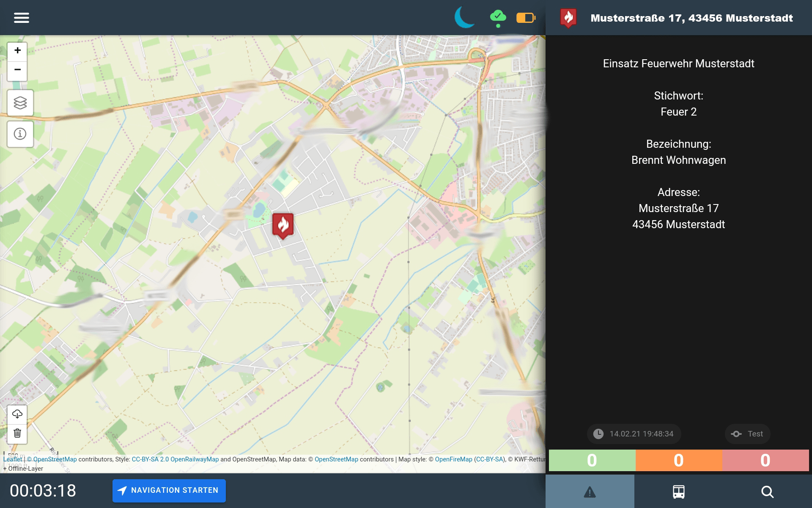Delete offline map data with trash icon
The width and height of the screenshot is (812, 508).
[17, 433]
